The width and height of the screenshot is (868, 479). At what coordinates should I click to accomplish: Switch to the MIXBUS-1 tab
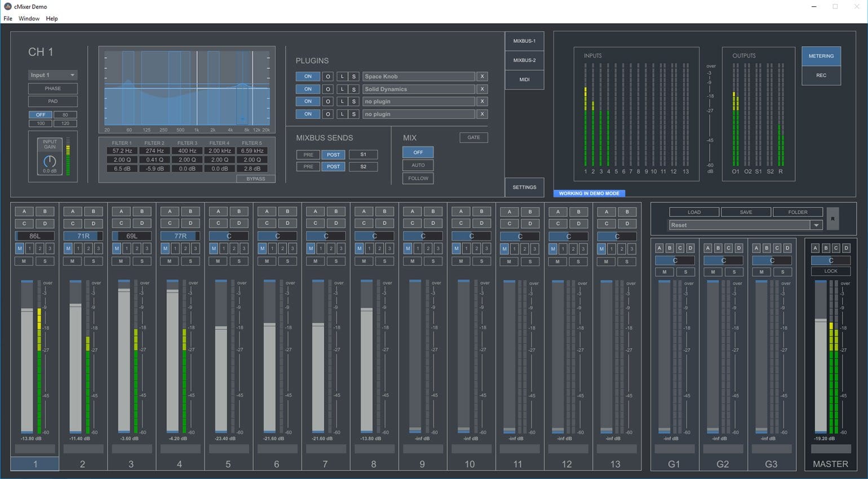click(524, 41)
